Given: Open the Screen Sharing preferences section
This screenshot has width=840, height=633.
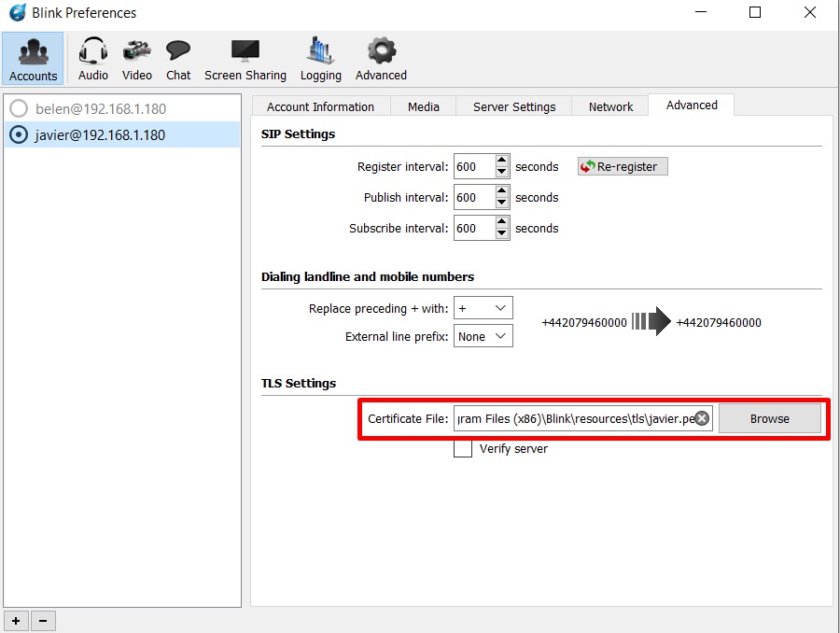Looking at the screenshot, I should [x=245, y=59].
